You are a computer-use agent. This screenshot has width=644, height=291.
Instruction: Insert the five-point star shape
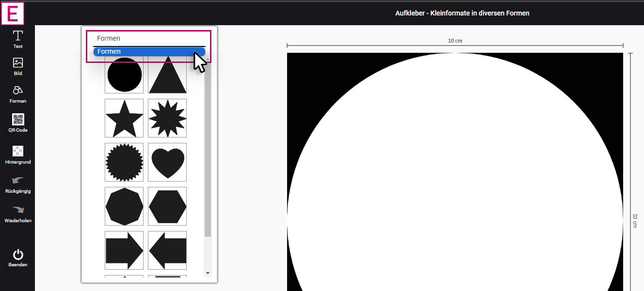coord(124,118)
